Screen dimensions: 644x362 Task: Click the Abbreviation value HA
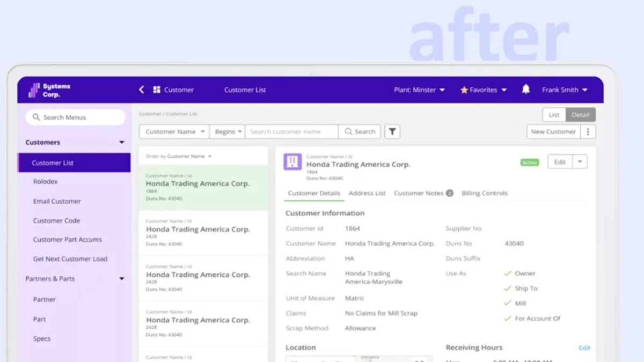[349, 258]
